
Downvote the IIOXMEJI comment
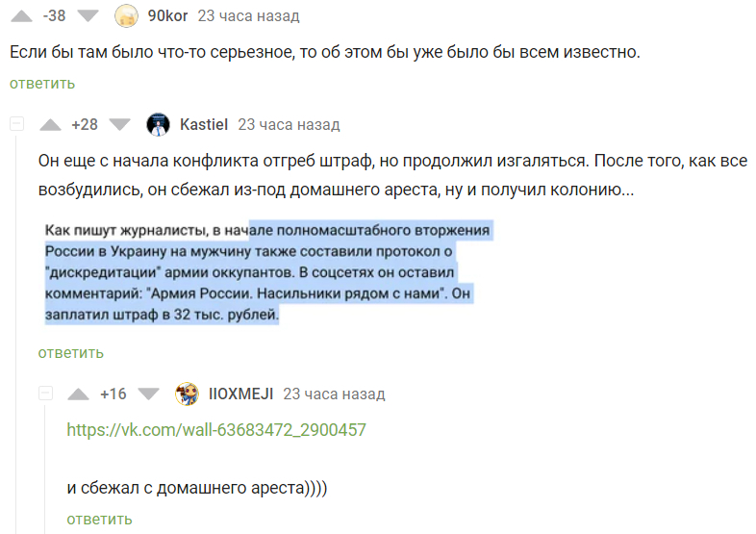click(147, 394)
